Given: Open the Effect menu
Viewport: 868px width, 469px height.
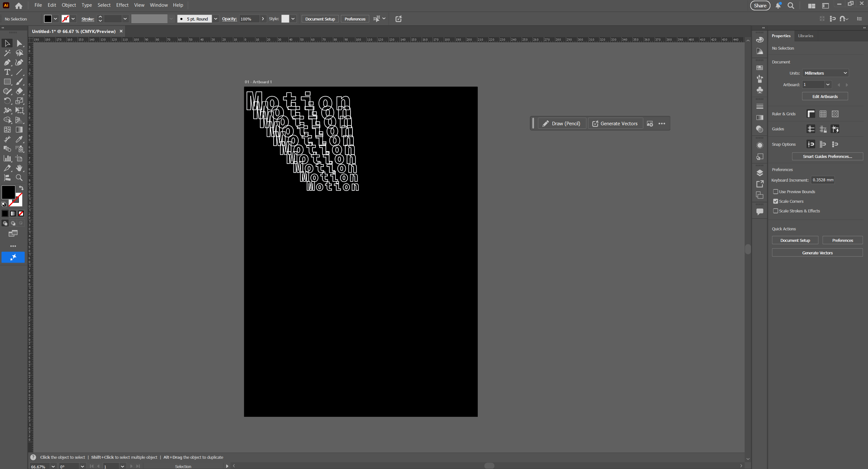Looking at the screenshot, I should (x=122, y=5).
